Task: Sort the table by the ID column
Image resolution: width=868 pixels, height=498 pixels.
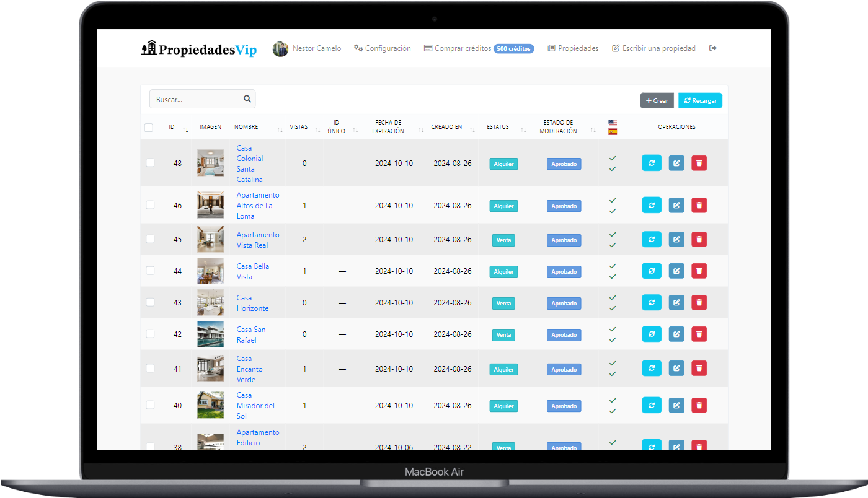Action: (x=172, y=127)
